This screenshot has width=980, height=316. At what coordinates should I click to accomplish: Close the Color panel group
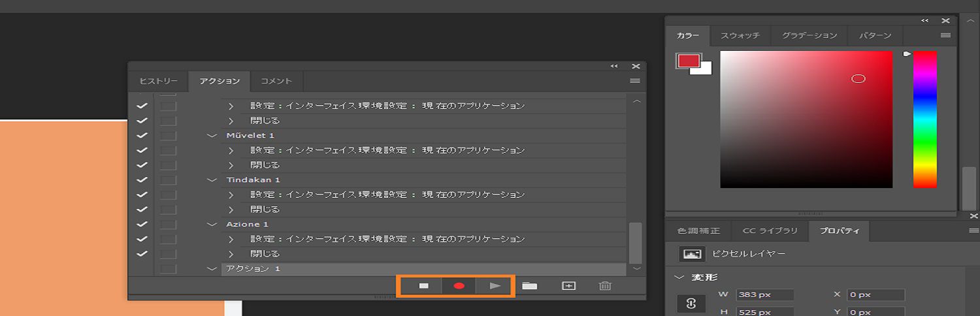pyautogui.click(x=945, y=21)
